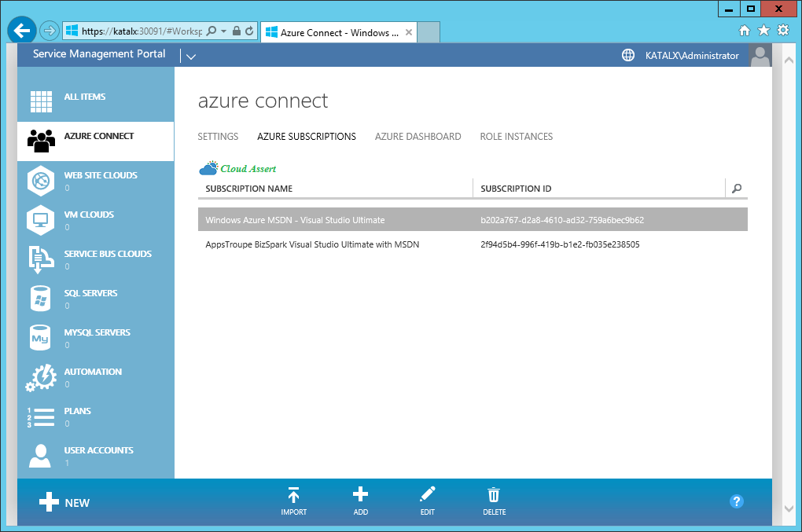Open the All Items grid icon

point(41,101)
